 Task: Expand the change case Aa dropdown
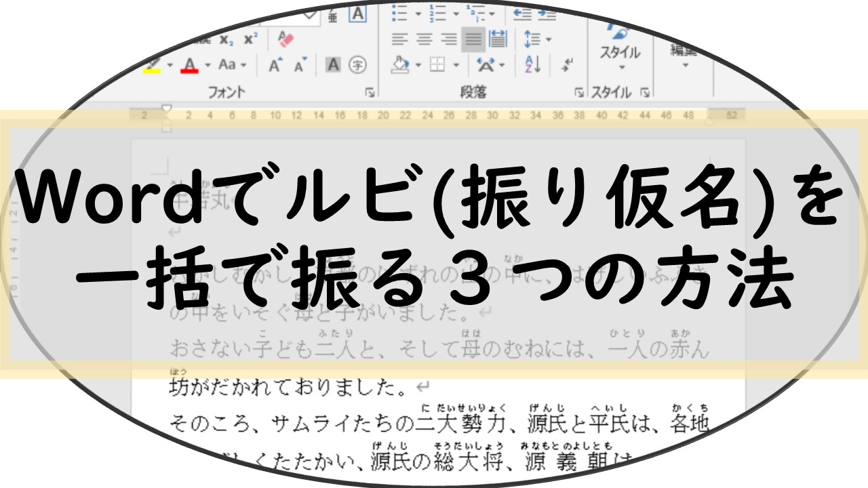pyautogui.click(x=233, y=65)
